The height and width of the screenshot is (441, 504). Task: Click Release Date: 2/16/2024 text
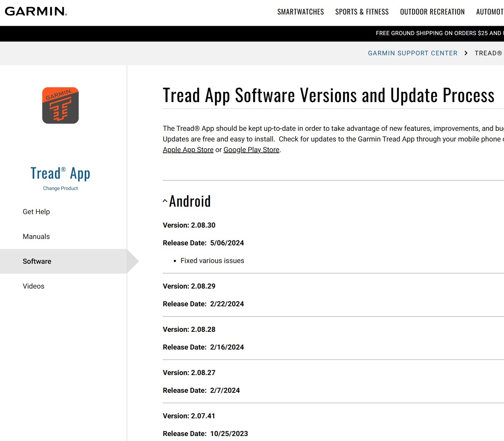click(203, 347)
